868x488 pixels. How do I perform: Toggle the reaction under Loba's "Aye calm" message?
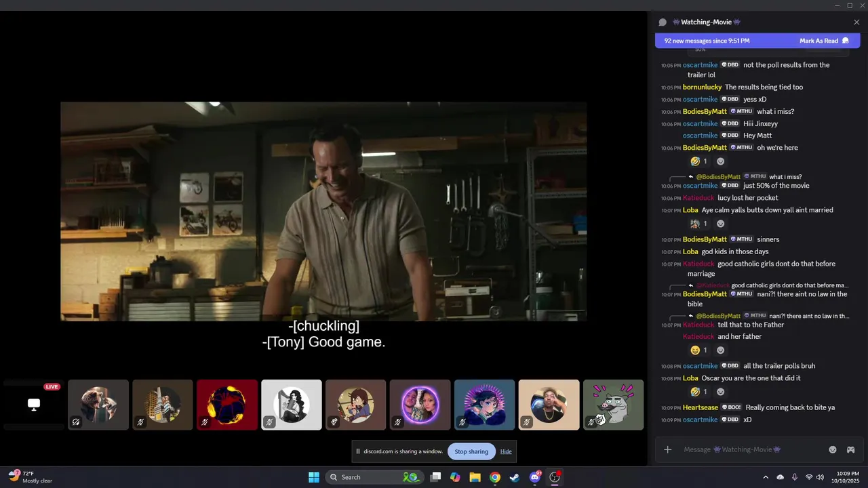point(699,224)
